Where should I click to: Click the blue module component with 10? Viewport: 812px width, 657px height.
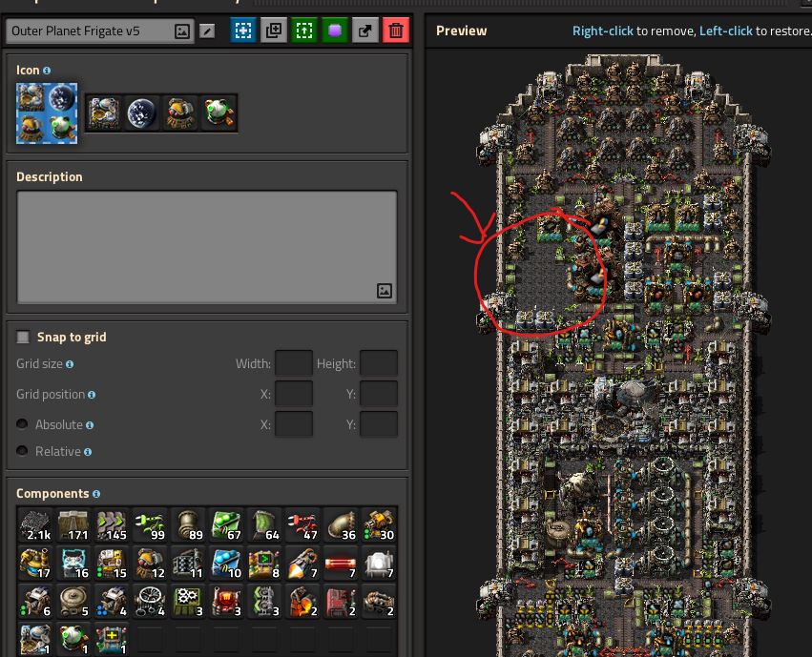coord(226,563)
